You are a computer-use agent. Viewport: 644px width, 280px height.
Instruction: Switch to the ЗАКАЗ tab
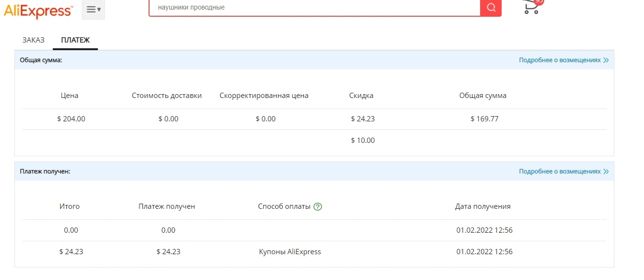[x=33, y=40]
